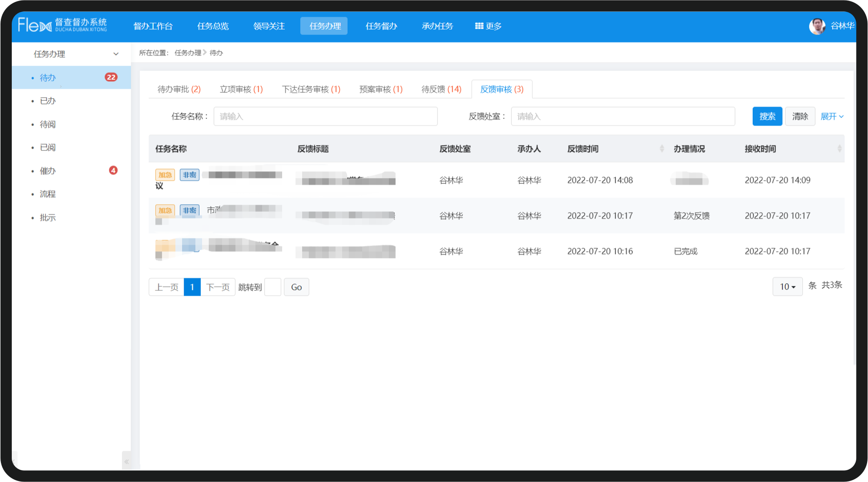The width and height of the screenshot is (868, 482).
Task: Click 任务办理 in the breadcrumb
Action: [x=188, y=53]
